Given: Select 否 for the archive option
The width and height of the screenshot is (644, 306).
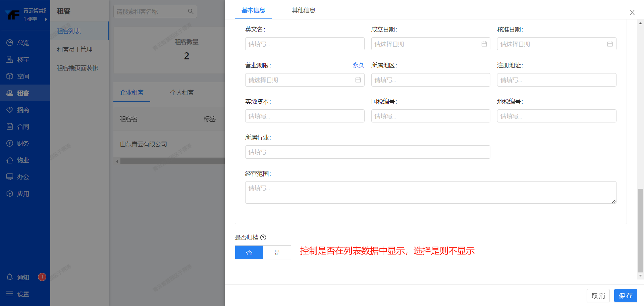Looking at the screenshot, I should (x=249, y=252).
